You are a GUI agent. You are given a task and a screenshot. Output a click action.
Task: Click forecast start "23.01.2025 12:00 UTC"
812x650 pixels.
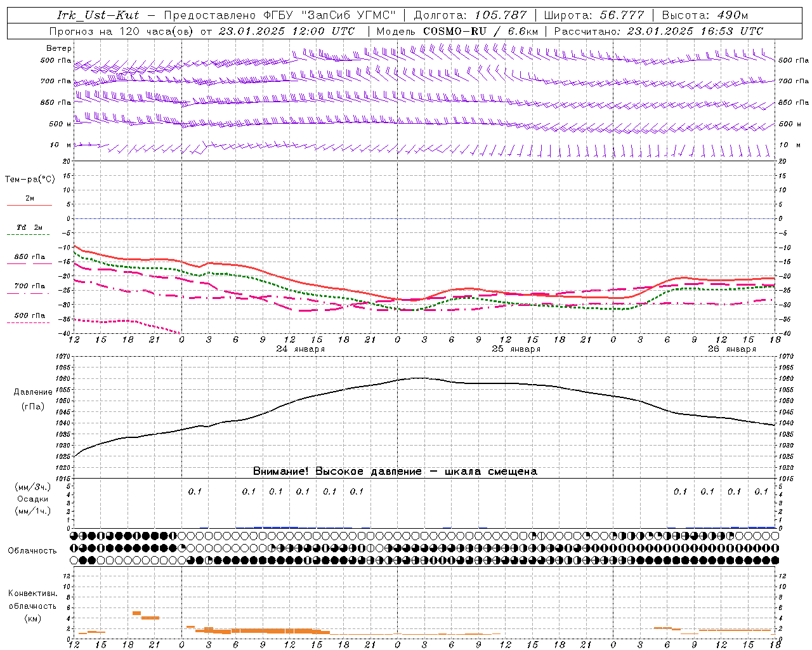[287, 31]
